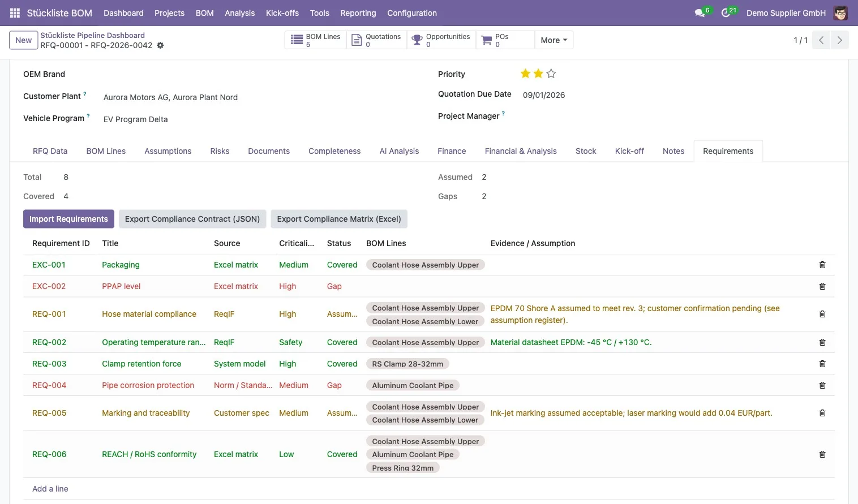Viewport: 858px width, 504px height.
Task: Switch to the Kick-off tab
Action: (629, 151)
